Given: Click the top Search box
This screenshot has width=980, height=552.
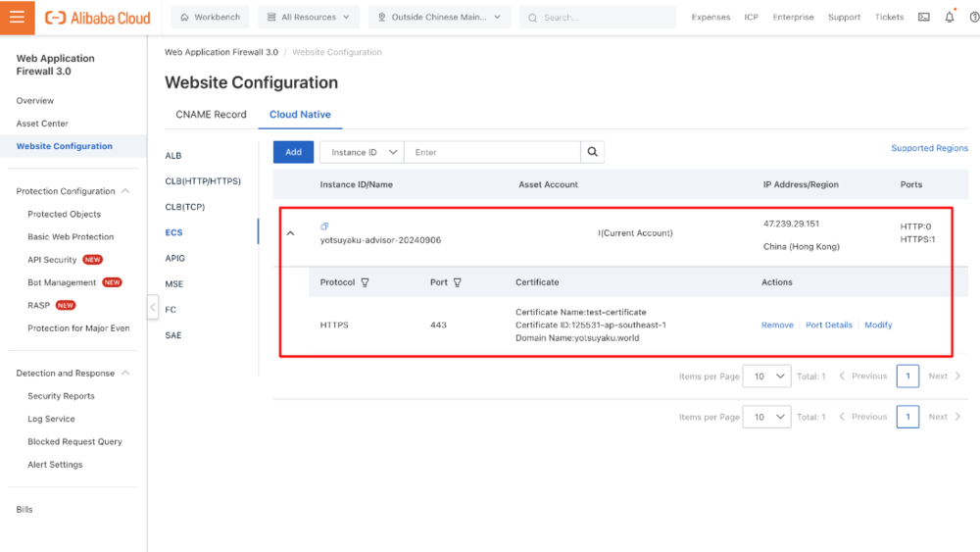Looking at the screenshot, I should click(x=598, y=17).
